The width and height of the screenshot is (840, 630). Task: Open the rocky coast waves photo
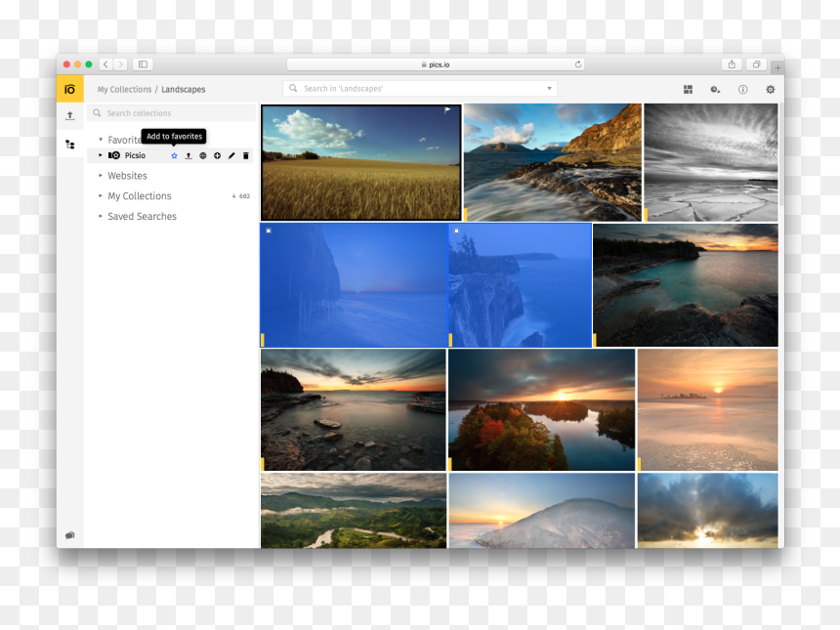(x=552, y=162)
